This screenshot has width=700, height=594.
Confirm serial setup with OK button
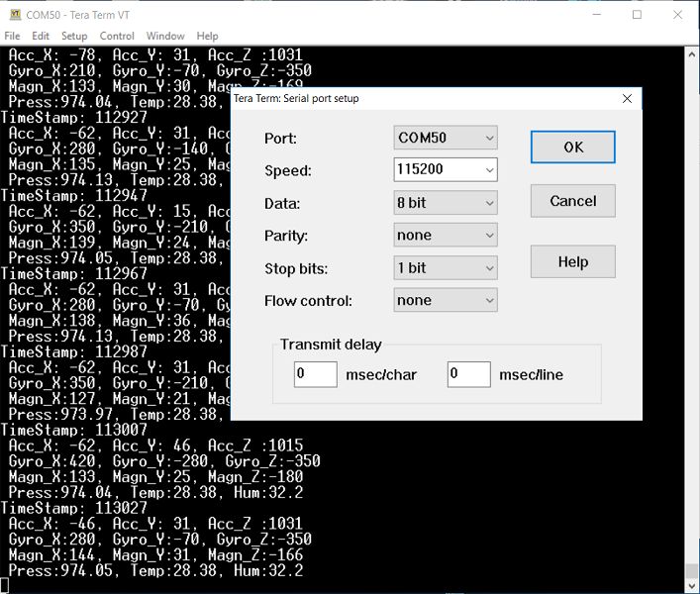[572, 147]
